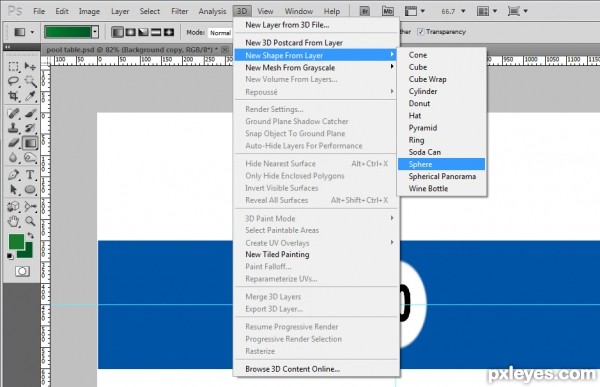Select the 3D Camera tool
Screen dimensions: 600x387
30,207
